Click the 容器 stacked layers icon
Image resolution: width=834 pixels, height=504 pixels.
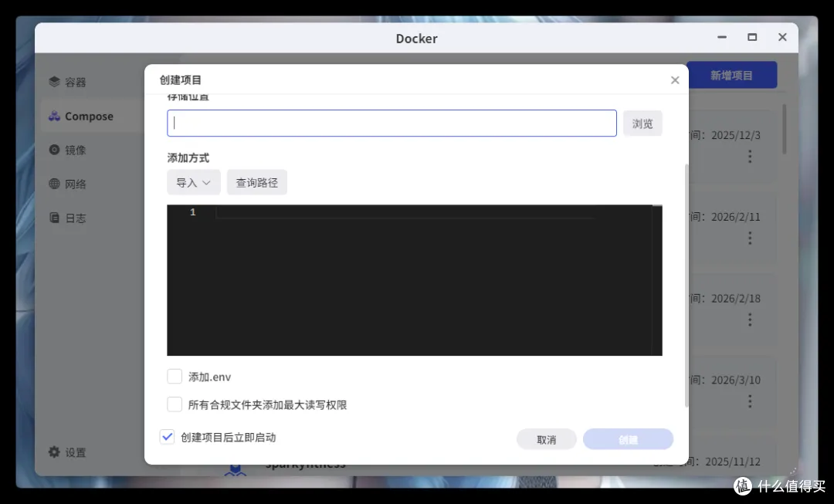tap(54, 81)
